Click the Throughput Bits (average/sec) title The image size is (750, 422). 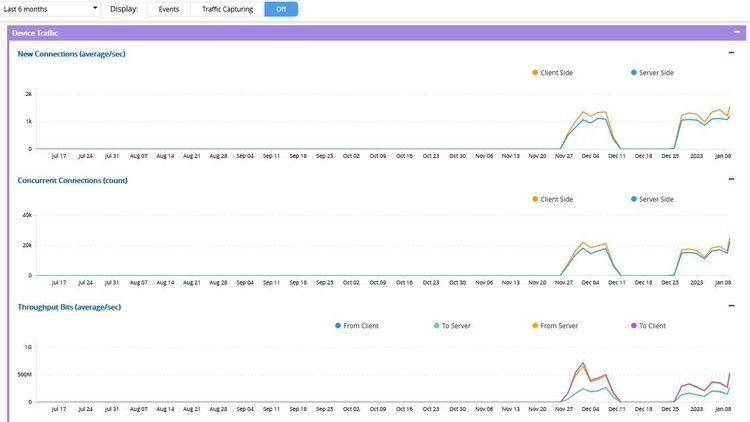click(69, 307)
